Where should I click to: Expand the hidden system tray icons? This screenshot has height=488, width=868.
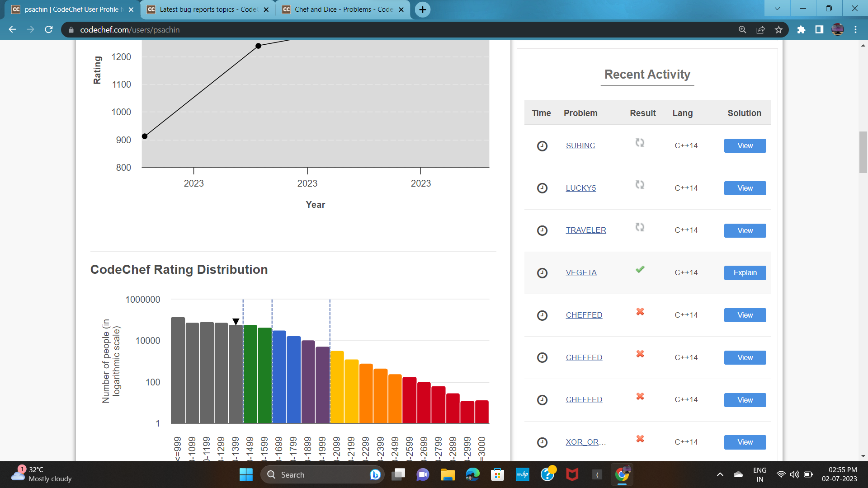[720, 474]
